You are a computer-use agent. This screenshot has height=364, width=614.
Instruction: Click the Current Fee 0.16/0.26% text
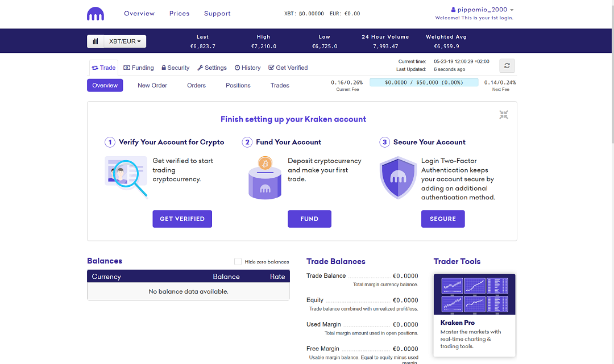tap(347, 82)
